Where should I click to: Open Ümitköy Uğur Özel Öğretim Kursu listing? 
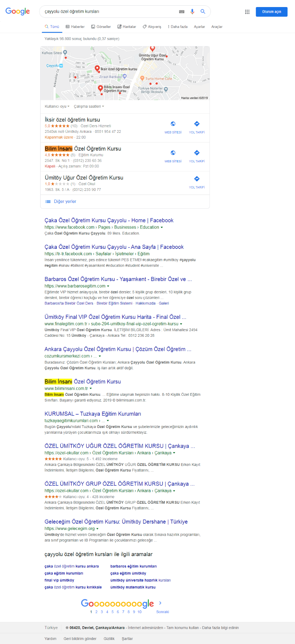[x=84, y=178]
